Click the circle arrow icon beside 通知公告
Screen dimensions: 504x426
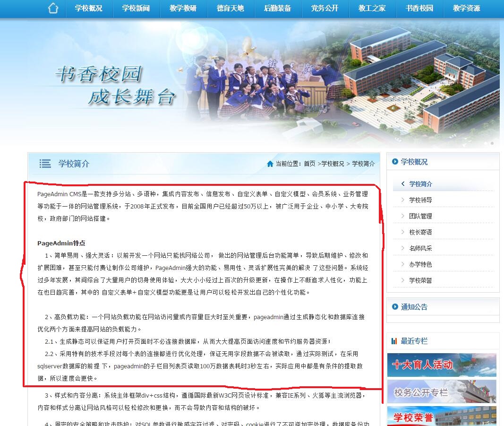pos(395,307)
